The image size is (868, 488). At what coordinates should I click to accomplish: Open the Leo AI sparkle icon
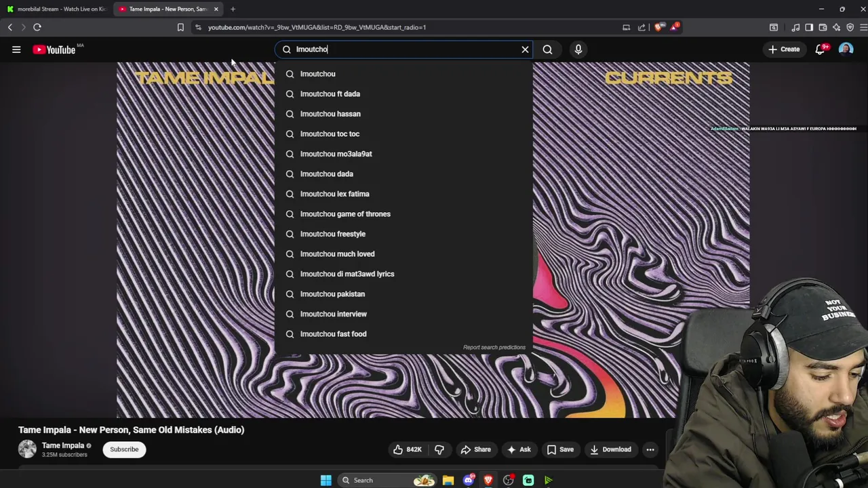[836, 27]
